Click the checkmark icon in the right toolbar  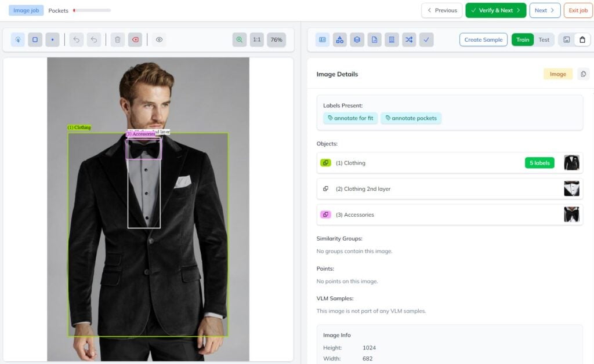click(427, 39)
